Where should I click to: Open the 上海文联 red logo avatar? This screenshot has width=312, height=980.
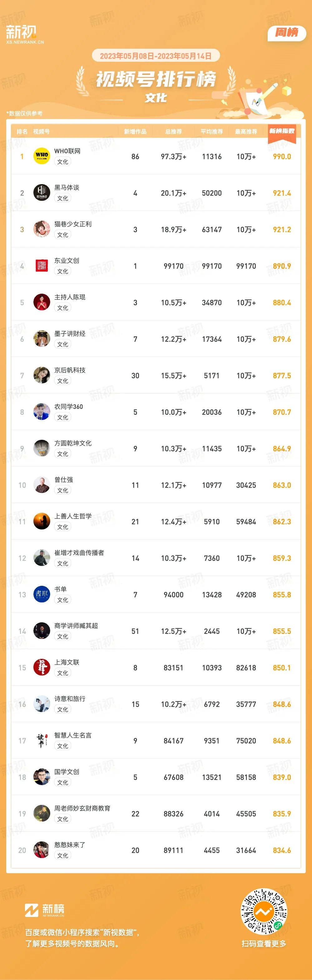coord(42,667)
